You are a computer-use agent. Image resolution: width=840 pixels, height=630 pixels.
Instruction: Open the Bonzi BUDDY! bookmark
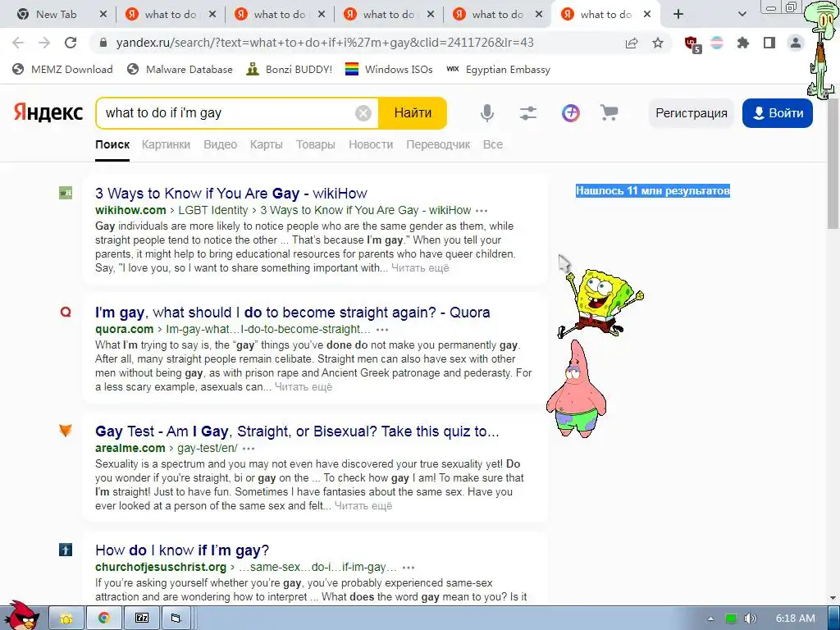point(290,69)
